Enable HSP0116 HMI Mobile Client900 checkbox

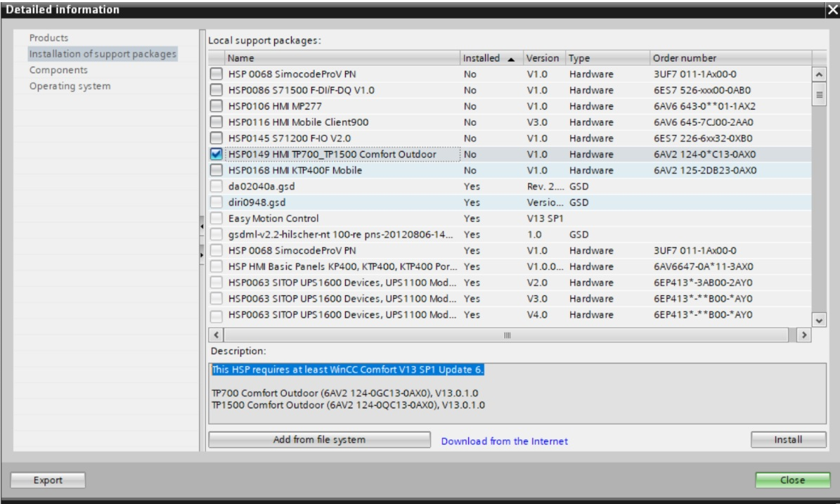[x=217, y=122]
